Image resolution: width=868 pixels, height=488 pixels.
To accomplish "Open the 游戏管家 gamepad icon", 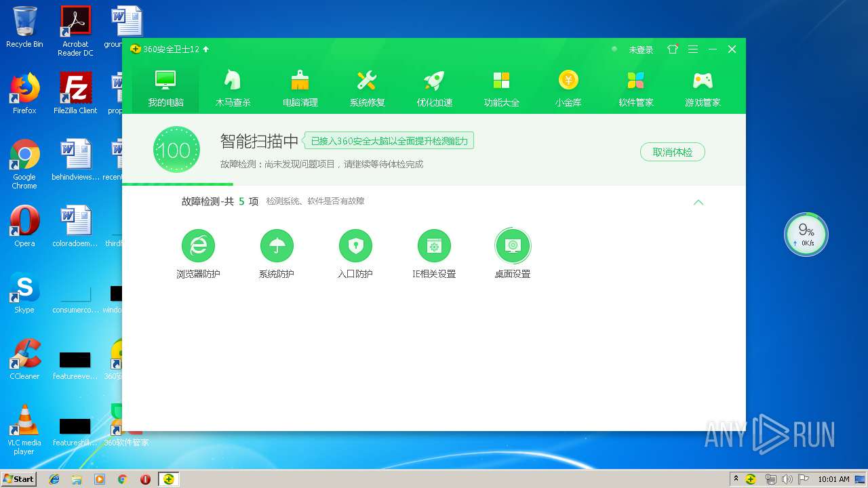I will (703, 81).
